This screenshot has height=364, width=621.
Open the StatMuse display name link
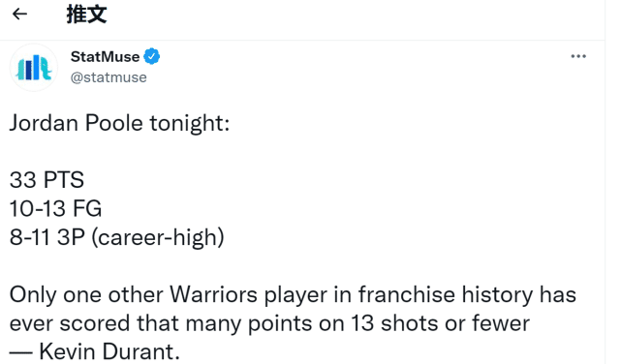pyautogui.click(x=105, y=56)
